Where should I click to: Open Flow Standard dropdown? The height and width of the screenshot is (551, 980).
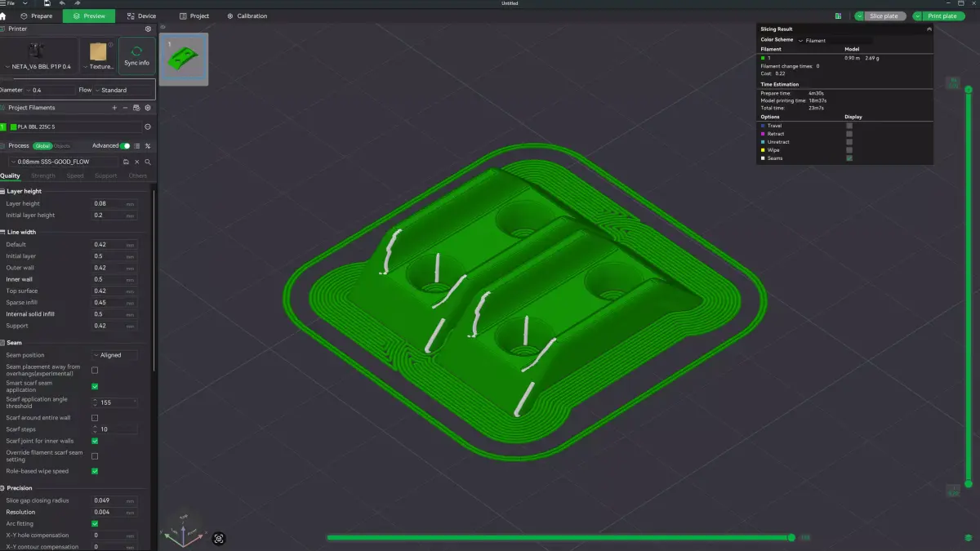click(123, 90)
